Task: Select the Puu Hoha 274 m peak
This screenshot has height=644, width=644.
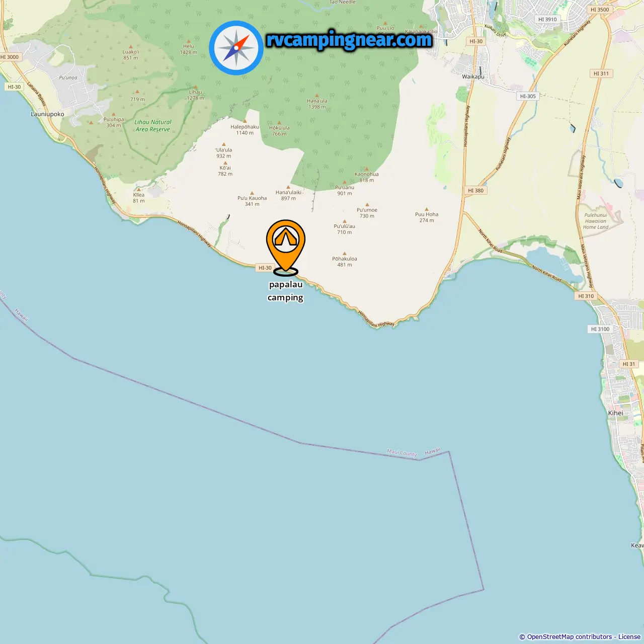Action: pos(427,209)
